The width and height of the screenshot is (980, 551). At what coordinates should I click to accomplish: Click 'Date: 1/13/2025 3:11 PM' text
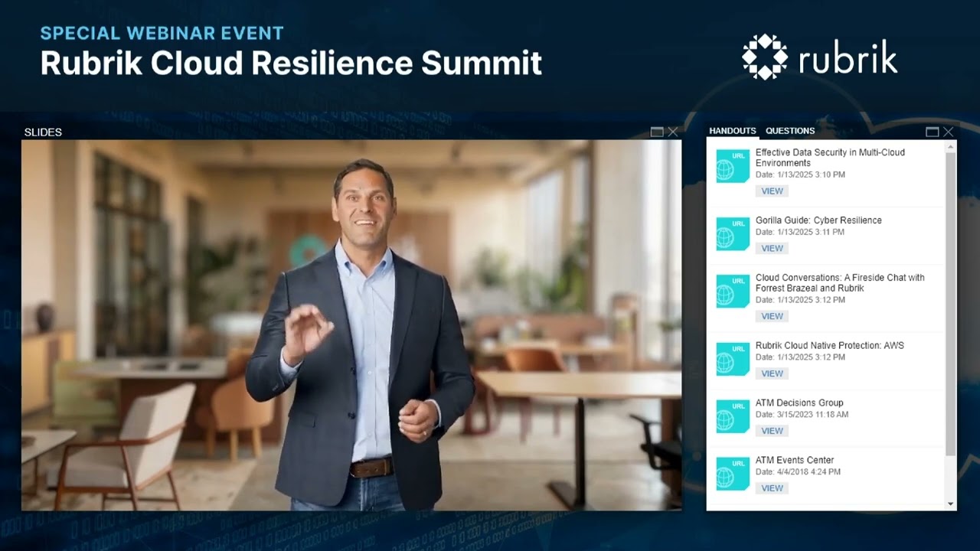pyautogui.click(x=800, y=232)
